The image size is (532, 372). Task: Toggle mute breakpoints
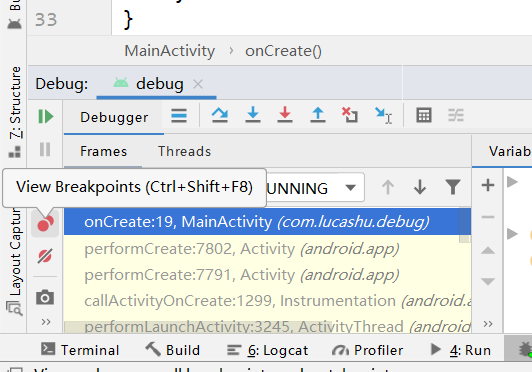coord(45,256)
